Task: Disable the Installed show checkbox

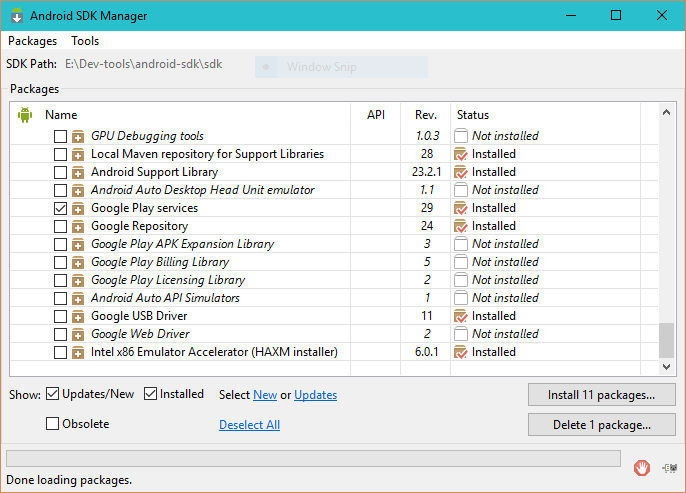Action: click(x=151, y=394)
